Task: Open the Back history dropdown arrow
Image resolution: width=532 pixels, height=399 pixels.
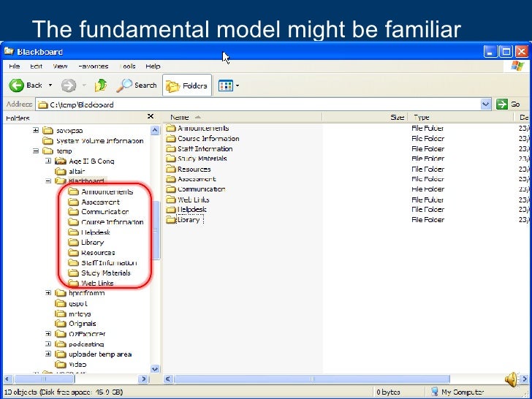Action: (50, 85)
